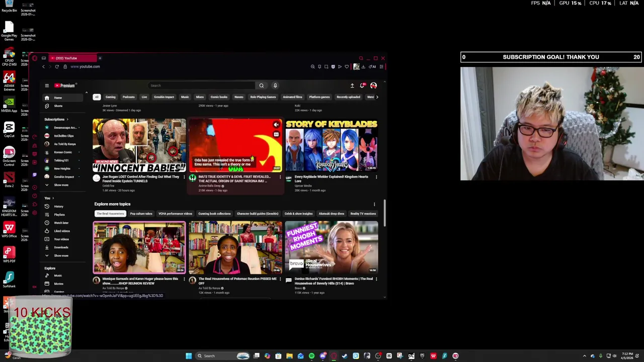The image size is (644, 362).
Task: Unmute the IMU video preview speaker toggle
Action: (x=276, y=125)
